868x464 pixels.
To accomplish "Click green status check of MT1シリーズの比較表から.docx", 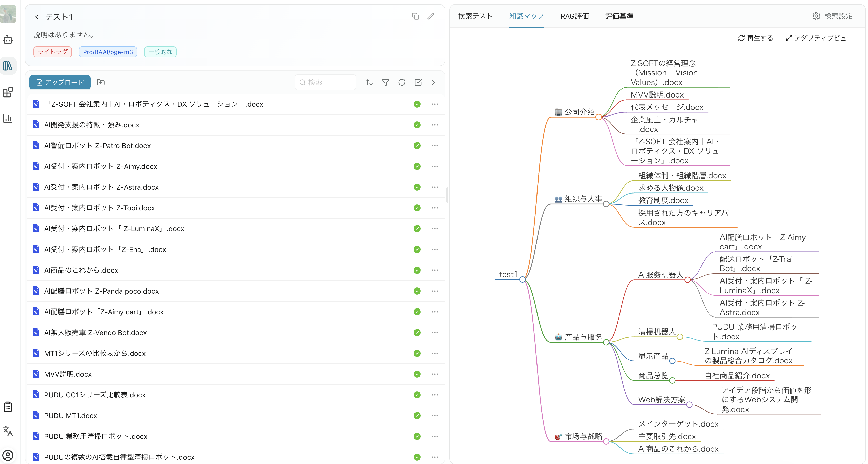I will coord(417,353).
